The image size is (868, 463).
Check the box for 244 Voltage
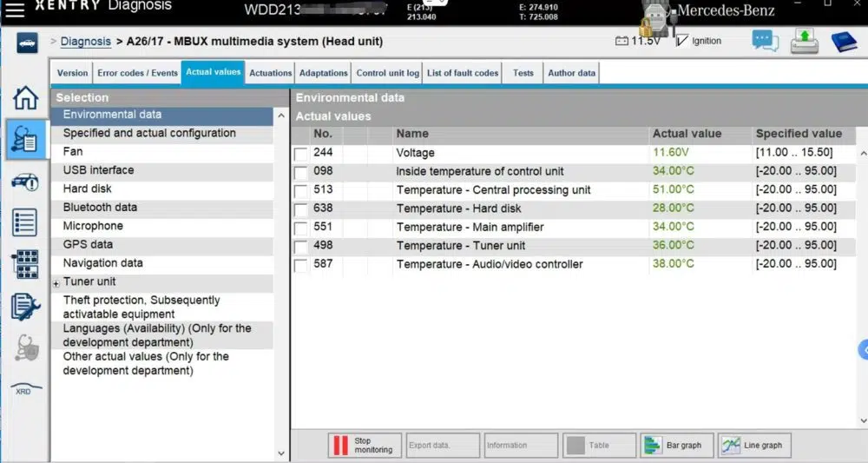pyautogui.click(x=300, y=154)
